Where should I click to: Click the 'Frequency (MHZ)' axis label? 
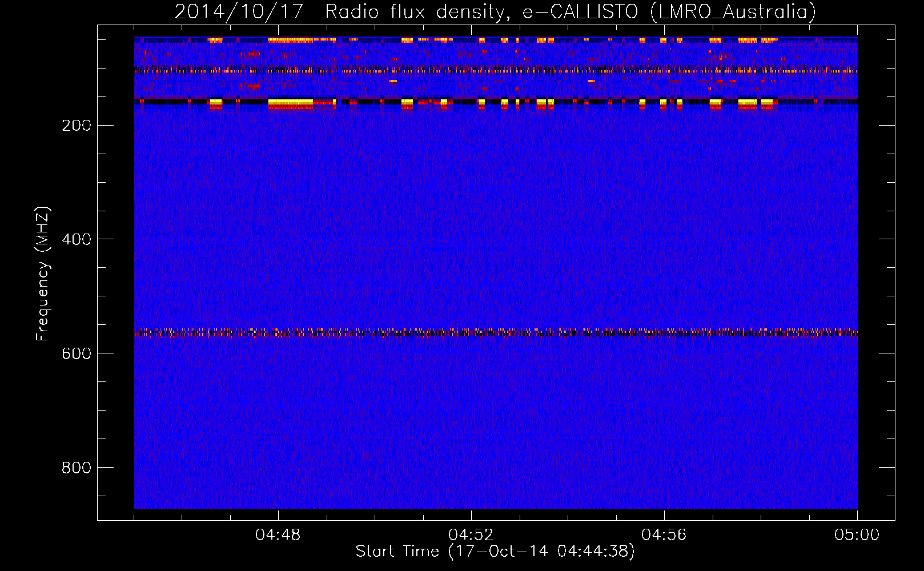(x=43, y=274)
